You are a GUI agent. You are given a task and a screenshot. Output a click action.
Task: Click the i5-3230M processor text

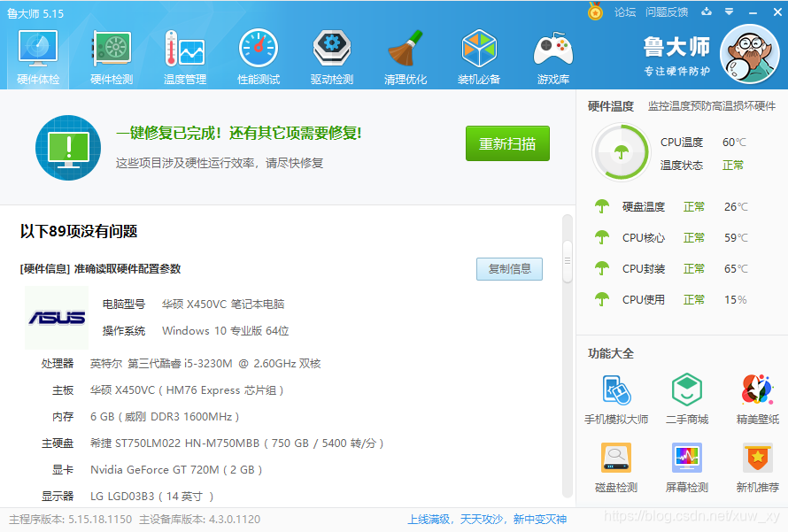click(x=205, y=363)
